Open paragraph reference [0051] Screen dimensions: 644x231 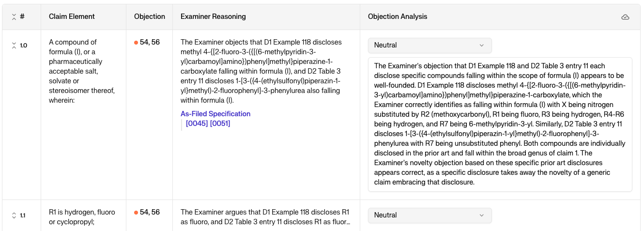pos(220,123)
